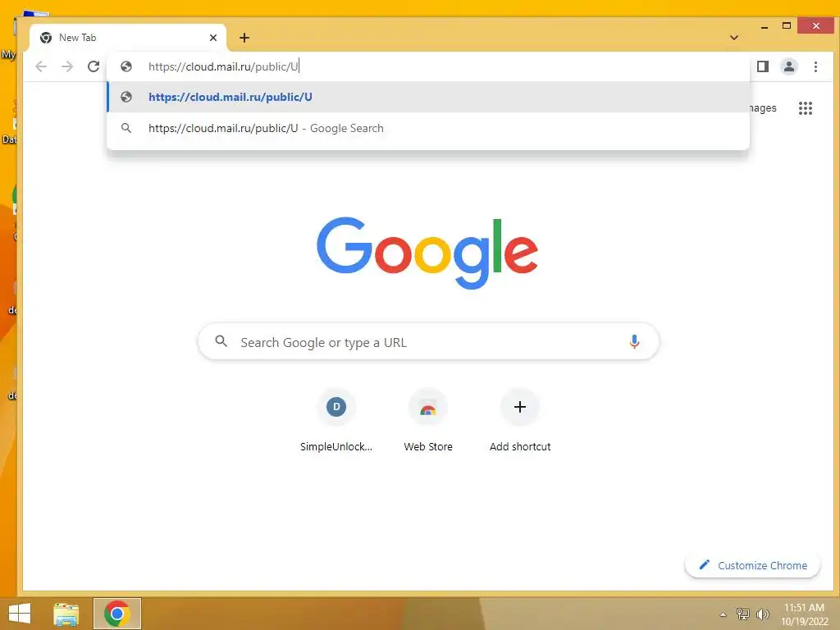Toggle the Chrome side panel icon

pyautogui.click(x=763, y=66)
